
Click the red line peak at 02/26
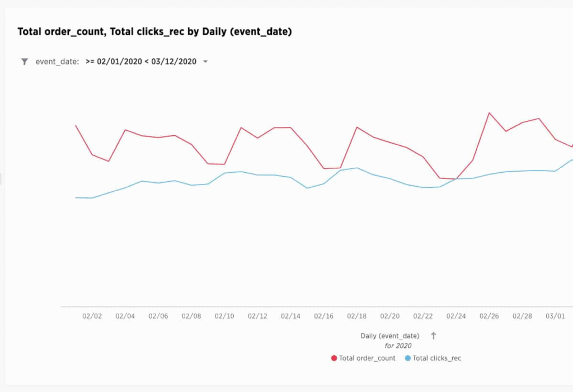[489, 113]
